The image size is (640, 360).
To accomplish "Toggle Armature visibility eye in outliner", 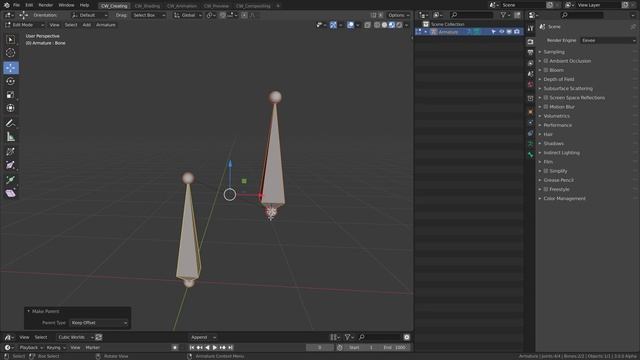I will pyautogui.click(x=502, y=32).
